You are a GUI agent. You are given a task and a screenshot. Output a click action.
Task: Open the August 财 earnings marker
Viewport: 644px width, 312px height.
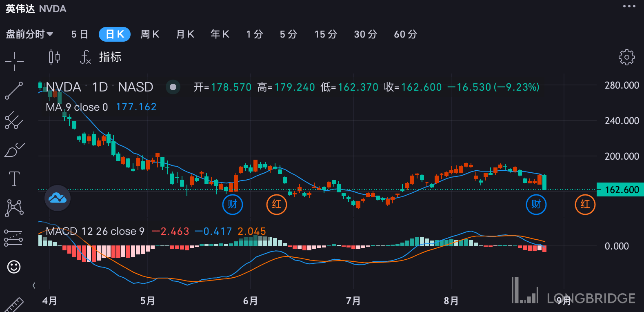(536, 205)
